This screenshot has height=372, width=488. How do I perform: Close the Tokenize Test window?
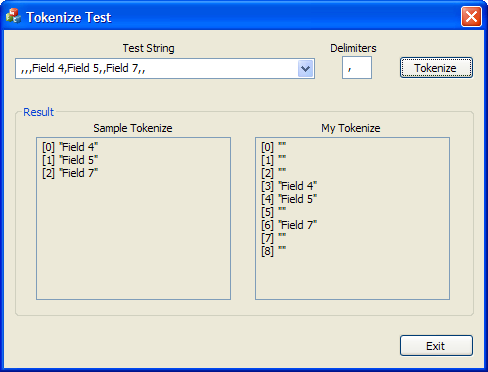[x=471, y=16]
